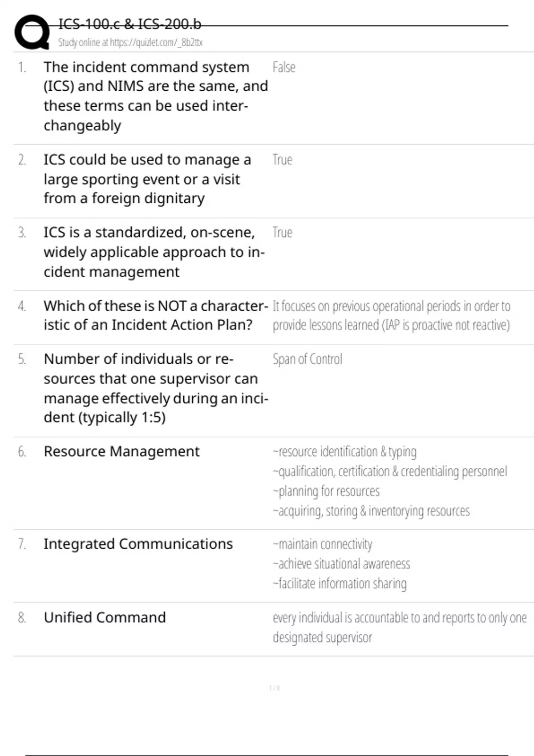
Task: Select the large sporting event question text
Action: point(147,179)
